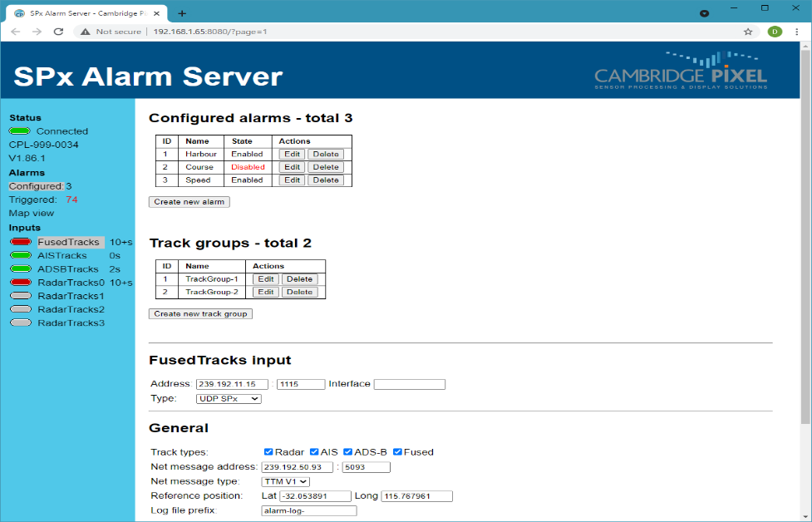Click the red Disabled state of Course alarm

pyautogui.click(x=248, y=167)
